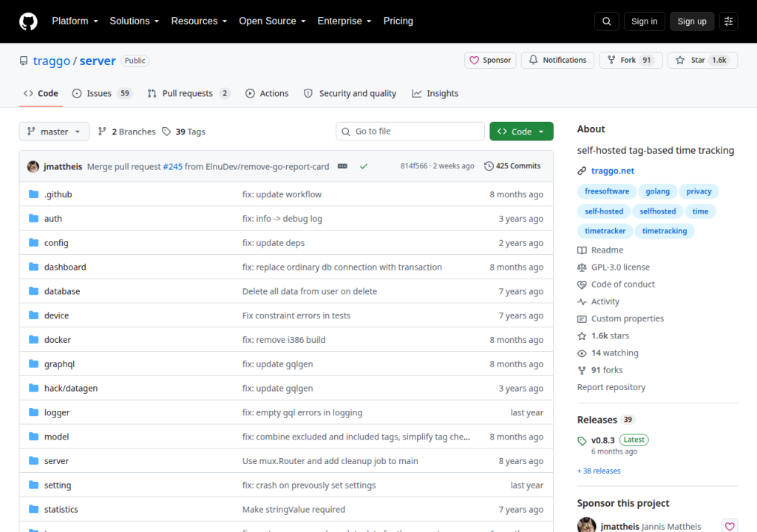Open the traggo.net website link
Image resolution: width=757 pixels, height=532 pixels.
613,171
